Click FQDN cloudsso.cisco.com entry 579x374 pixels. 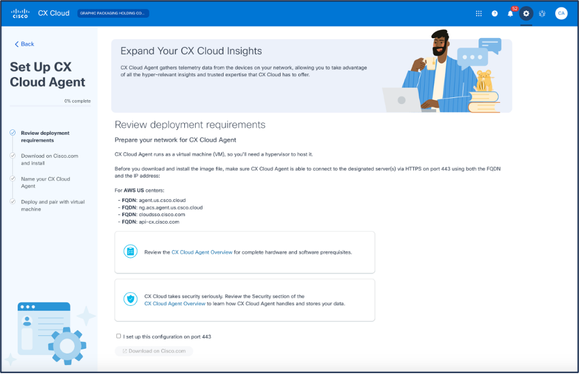153,215
